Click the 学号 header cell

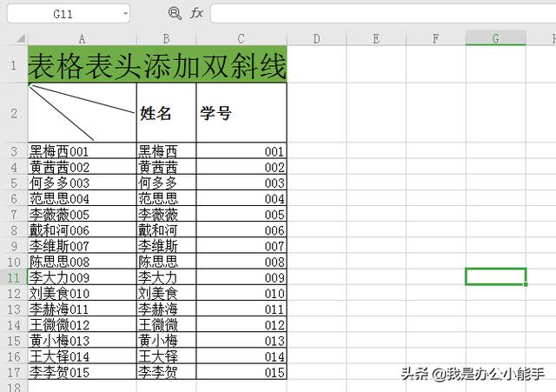click(242, 113)
